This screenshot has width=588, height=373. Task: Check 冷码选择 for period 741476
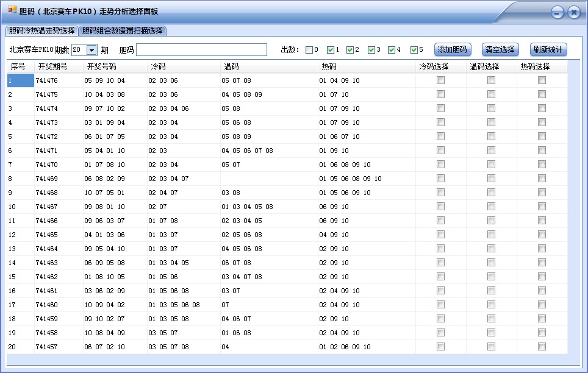click(x=441, y=80)
